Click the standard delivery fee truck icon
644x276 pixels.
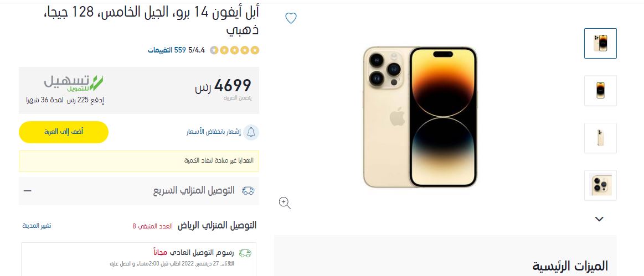coord(245,253)
